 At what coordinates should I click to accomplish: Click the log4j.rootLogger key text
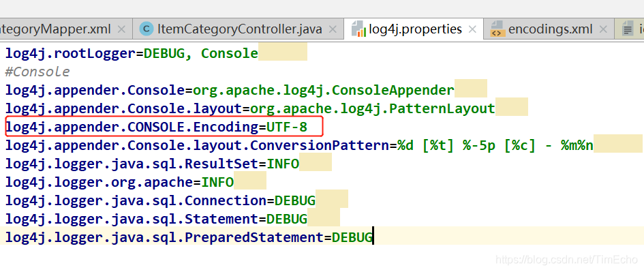click(70, 53)
